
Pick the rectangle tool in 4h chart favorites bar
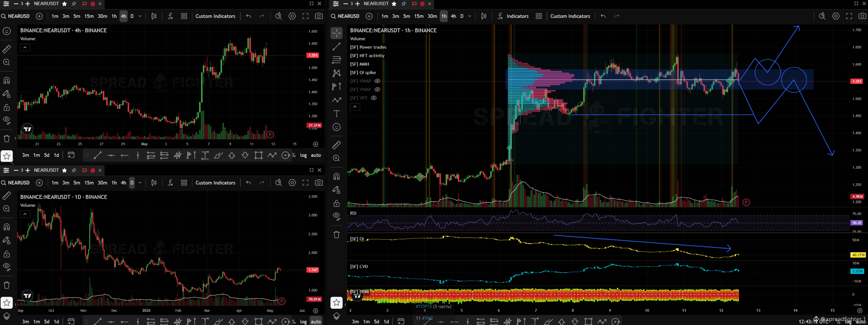[x=258, y=155]
